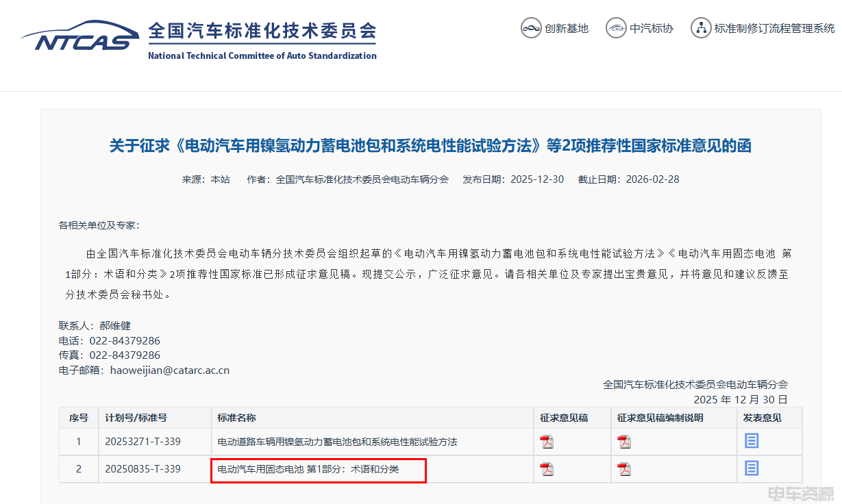Click the 全国汽车标准化技术委员会 site title
842x504 pixels.
point(262,32)
